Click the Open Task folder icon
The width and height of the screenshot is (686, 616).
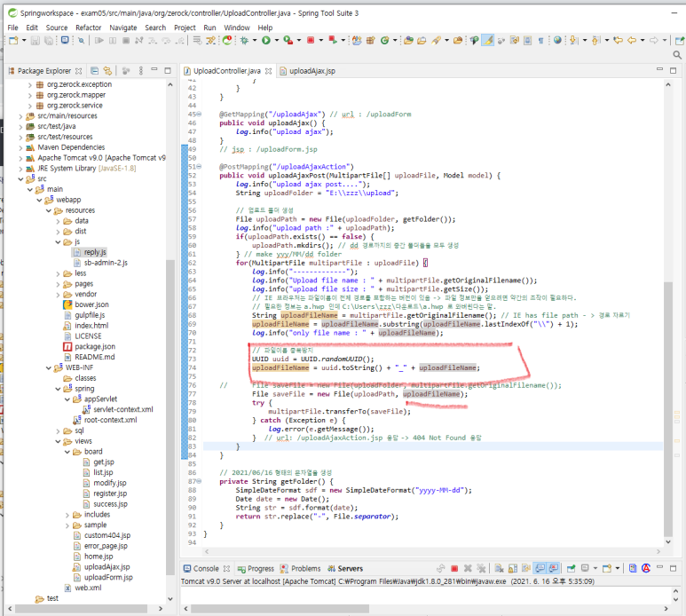(422, 40)
